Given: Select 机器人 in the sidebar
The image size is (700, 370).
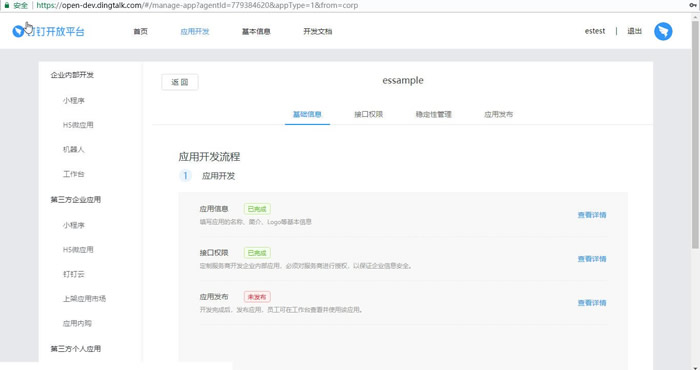Looking at the screenshot, I should tap(74, 150).
